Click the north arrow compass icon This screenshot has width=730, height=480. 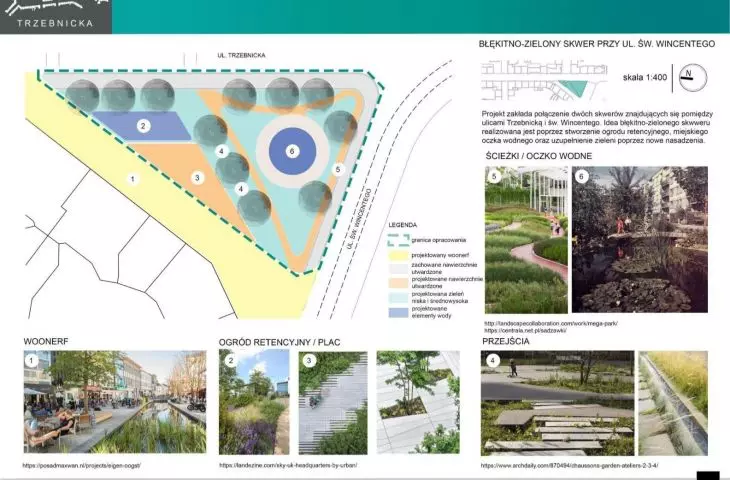pyautogui.click(x=693, y=77)
